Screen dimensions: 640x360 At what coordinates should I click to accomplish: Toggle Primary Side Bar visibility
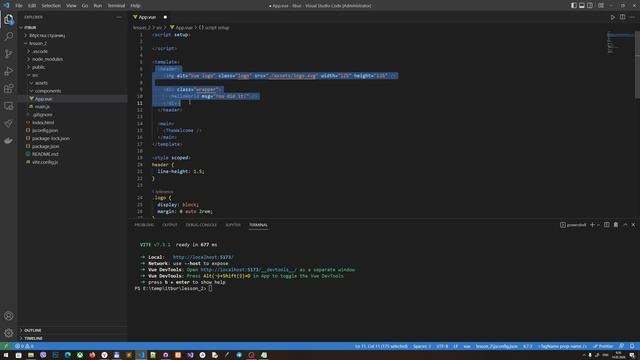click(x=574, y=6)
